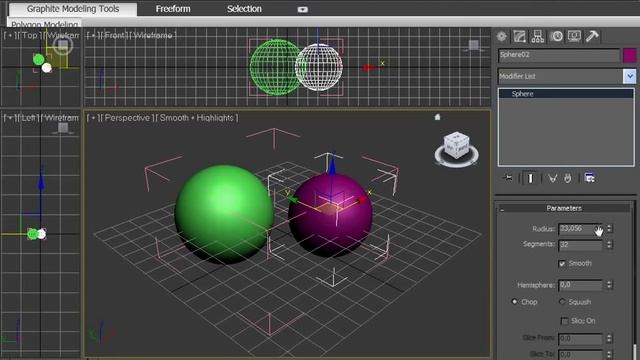This screenshot has width=640, height=360.
Task: Switch to the Selection ribbon tab
Action: click(244, 9)
